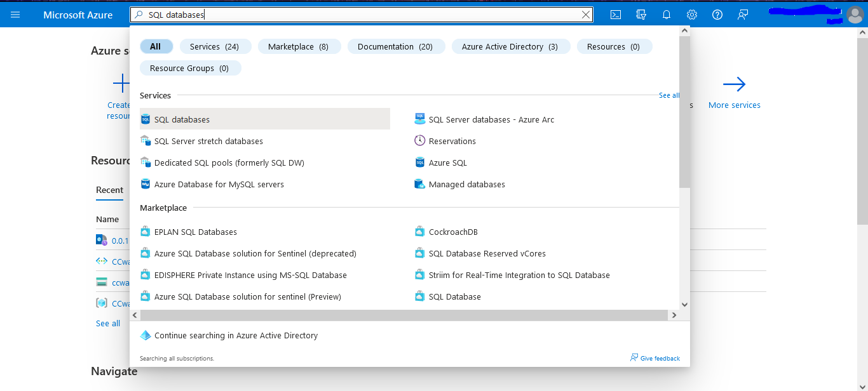The height and width of the screenshot is (391, 868).
Task: Filter results by Documentation (20)
Action: [x=396, y=46]
